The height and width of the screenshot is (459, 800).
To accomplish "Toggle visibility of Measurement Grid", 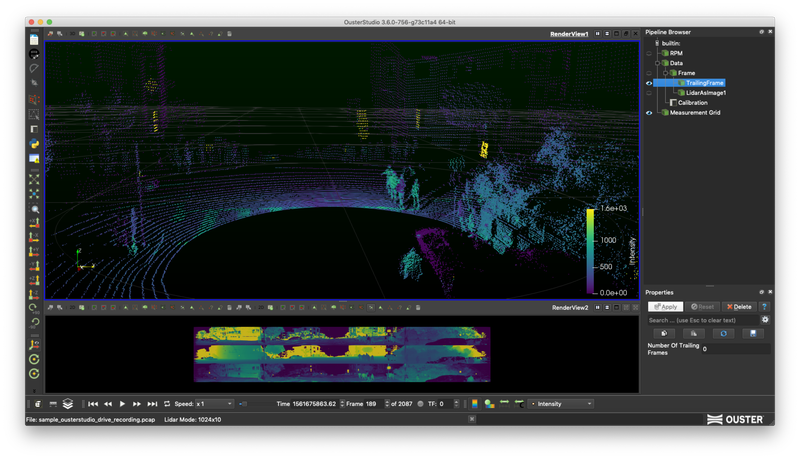I will pyautogui.click(x=649, y=113).
